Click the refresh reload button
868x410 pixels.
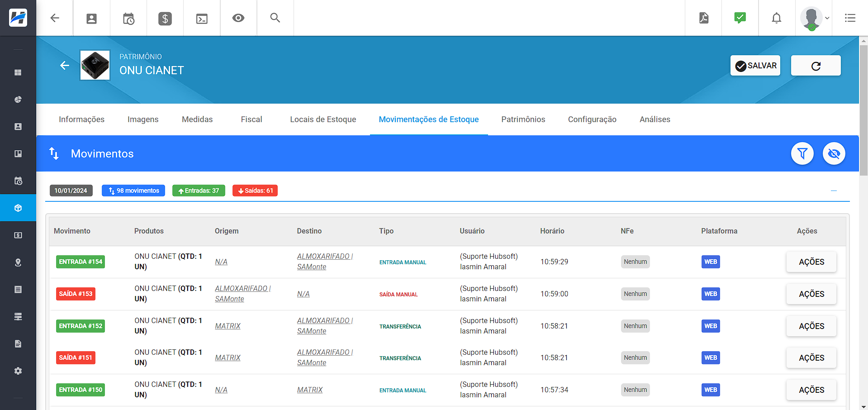[816, 66]
